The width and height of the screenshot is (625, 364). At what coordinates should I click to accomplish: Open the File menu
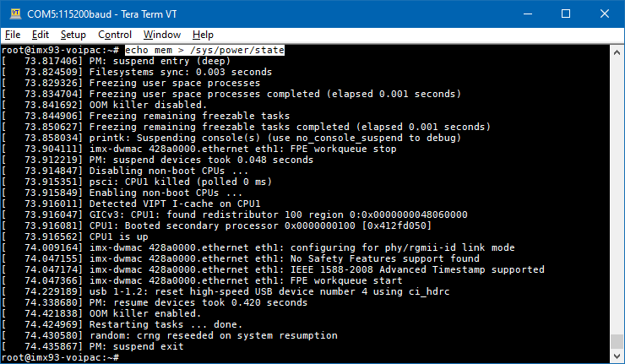point(13,35)
